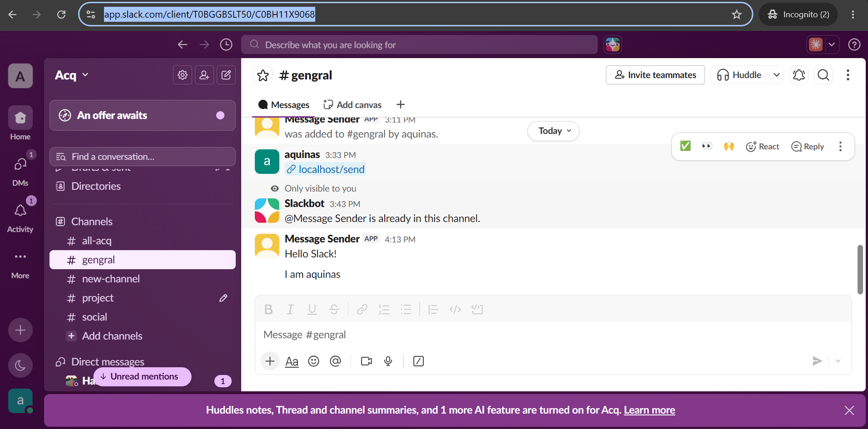Insert a code block
The width and height of the screenshot is (868, 429).
pos(477,310)
